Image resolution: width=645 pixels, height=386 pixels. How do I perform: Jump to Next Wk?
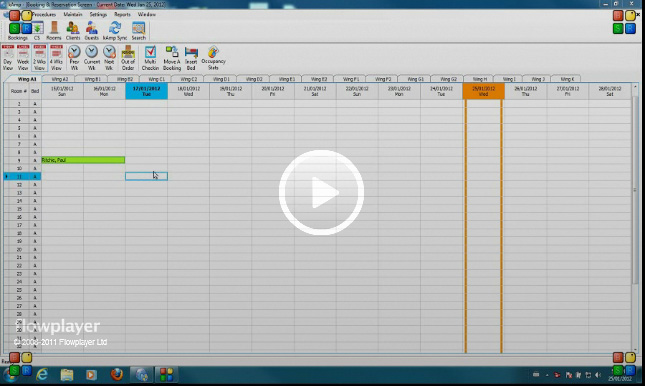[109, 58]
